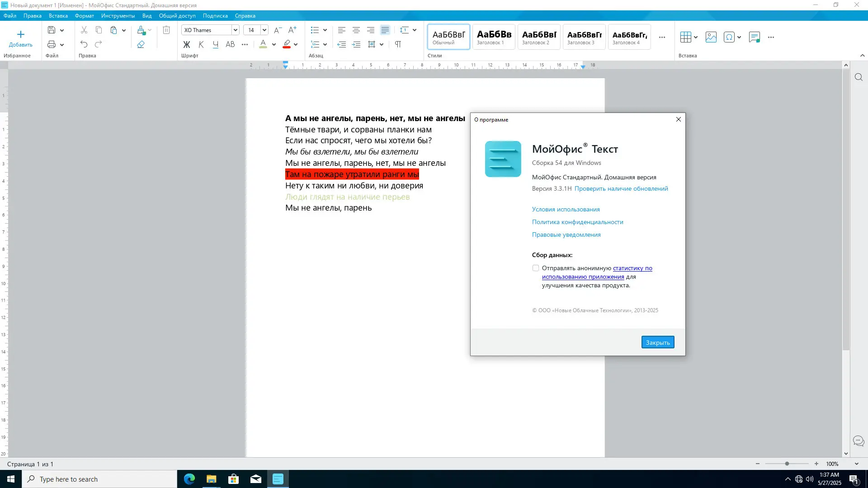Open the zoom 100% dropdown arrow

click(856, 464)
